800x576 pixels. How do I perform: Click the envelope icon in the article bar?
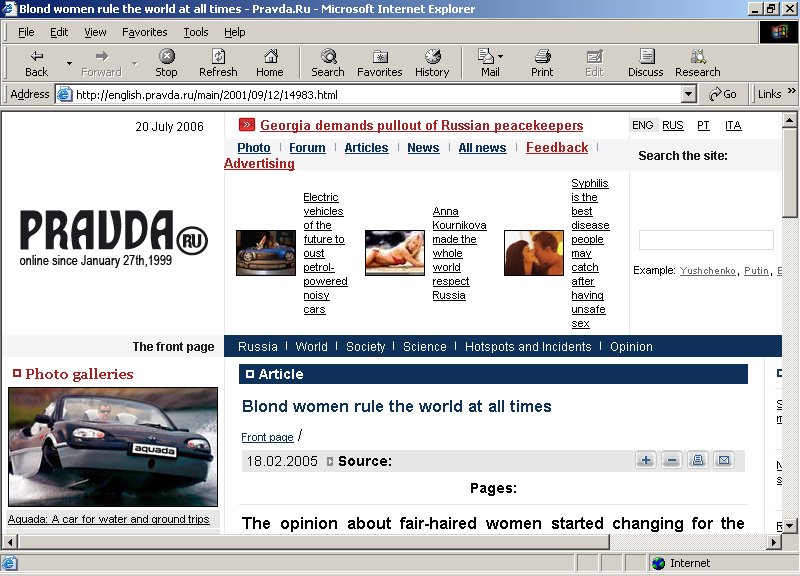(x=723, y=460)
